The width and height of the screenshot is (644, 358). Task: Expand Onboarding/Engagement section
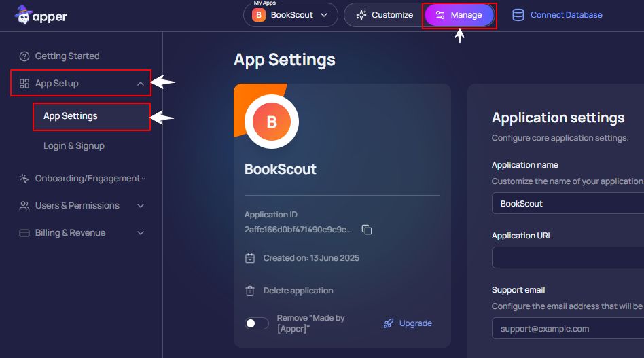[143, 179]
